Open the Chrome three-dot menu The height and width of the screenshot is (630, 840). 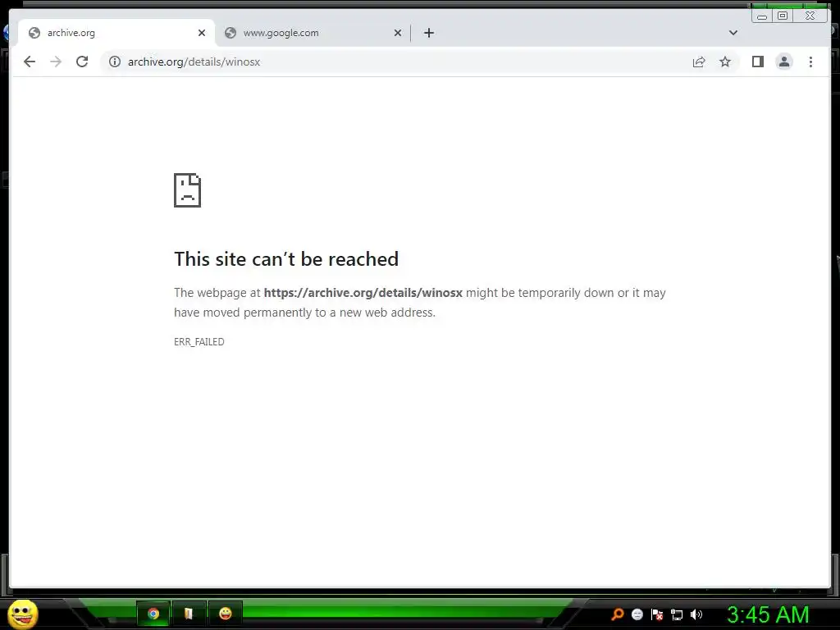[x=810, y=62]
